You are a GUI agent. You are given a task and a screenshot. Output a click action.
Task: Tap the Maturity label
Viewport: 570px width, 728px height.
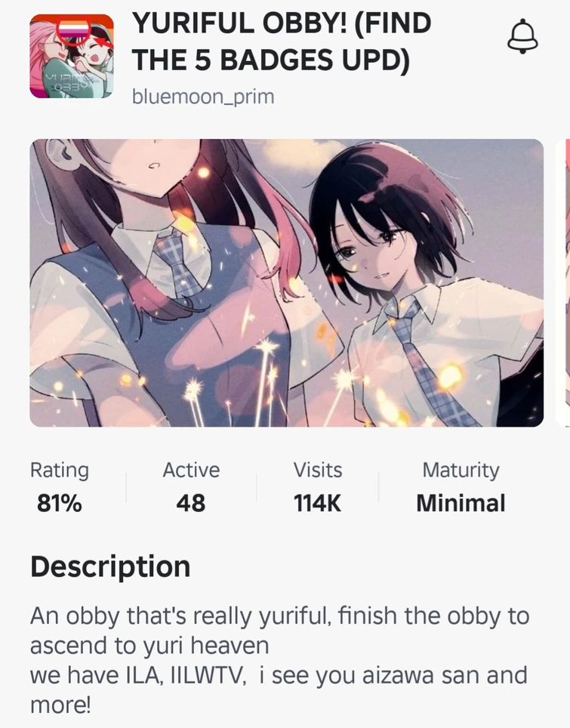tap(461, 470)
